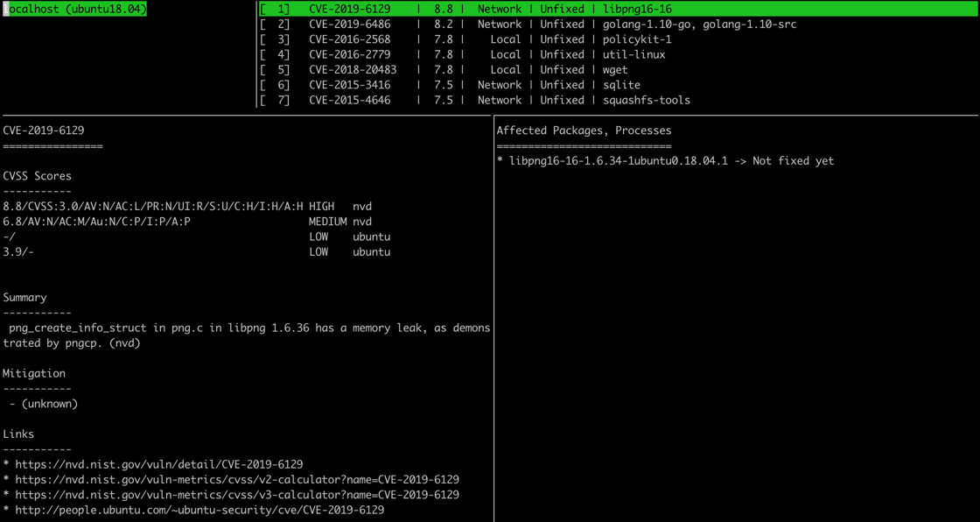This screenshot has height=522, width=980.
Task: Click the Mitigation section heading
Action: pyautogui.click(x=34, y=373)
